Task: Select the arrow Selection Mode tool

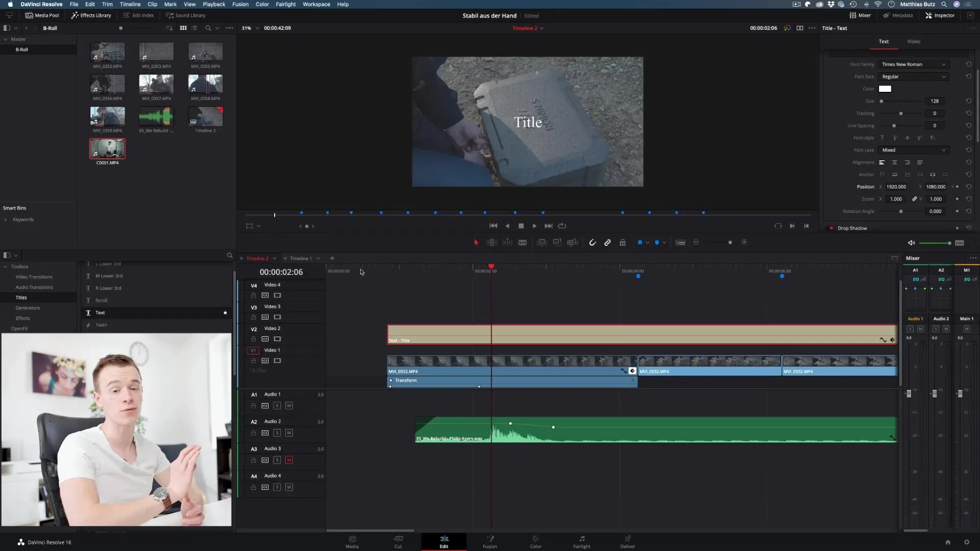Action: point(476,243)
